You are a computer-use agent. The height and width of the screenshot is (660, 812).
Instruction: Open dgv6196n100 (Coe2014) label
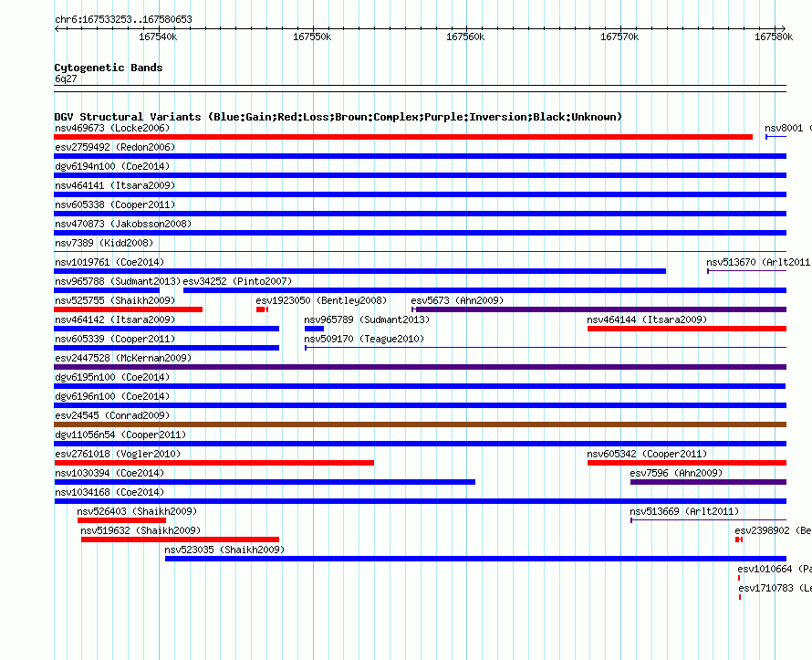point(112,396)
